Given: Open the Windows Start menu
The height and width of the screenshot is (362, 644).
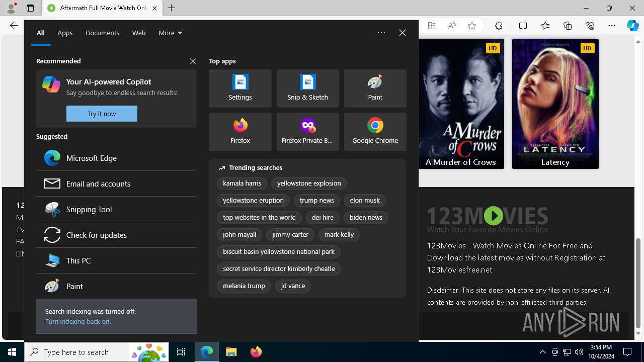Looking at the screenshot, I should (x=12, y=352).
